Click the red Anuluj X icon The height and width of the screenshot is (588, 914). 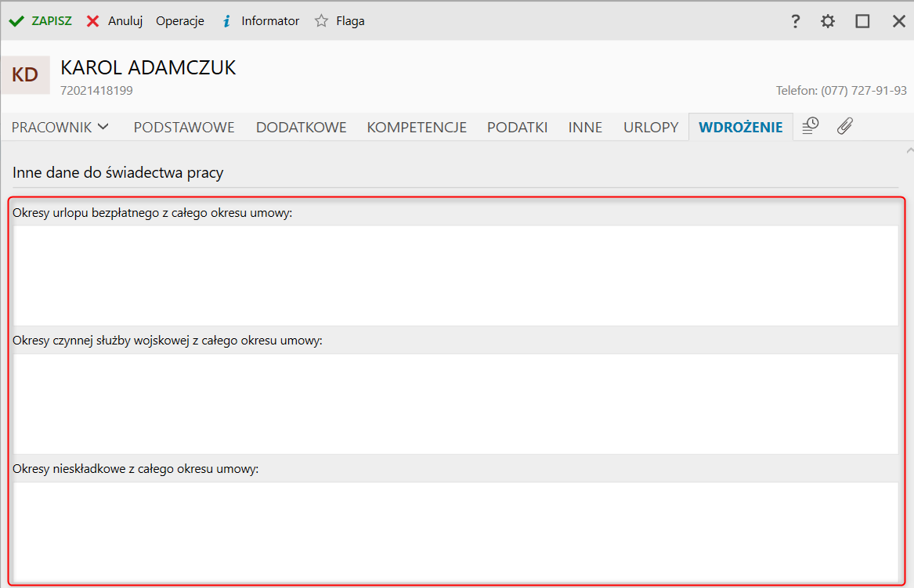point(93,21)
